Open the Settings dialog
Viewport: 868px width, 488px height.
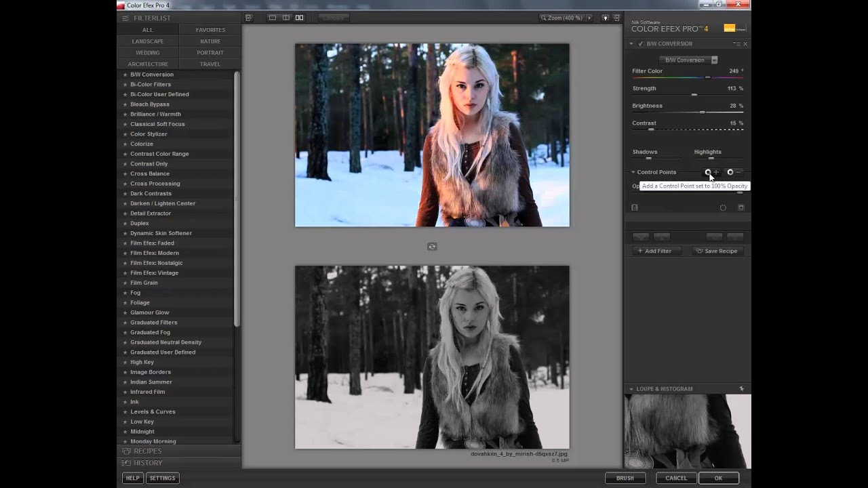(162, 478)
